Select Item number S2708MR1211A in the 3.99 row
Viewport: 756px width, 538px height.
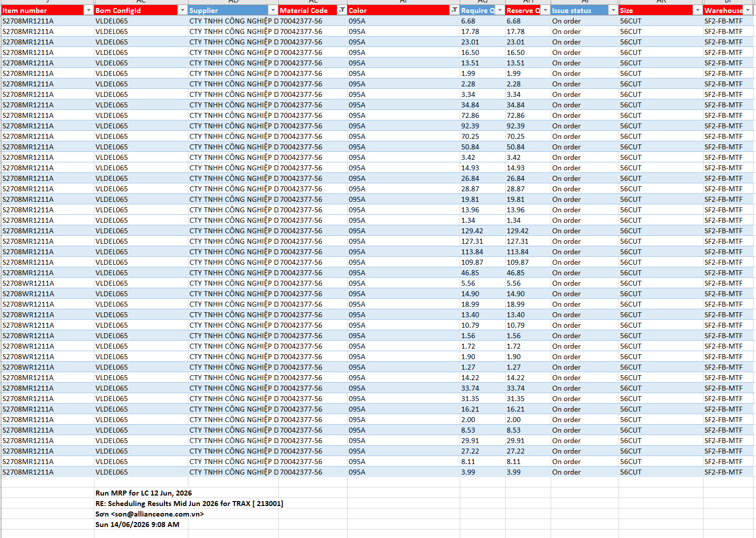pos(47,472)
